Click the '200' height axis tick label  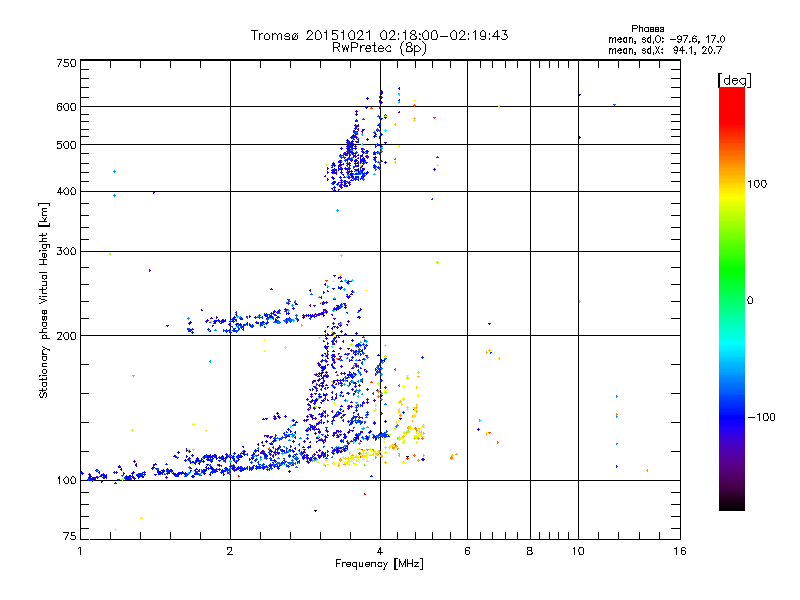[66, 336]
